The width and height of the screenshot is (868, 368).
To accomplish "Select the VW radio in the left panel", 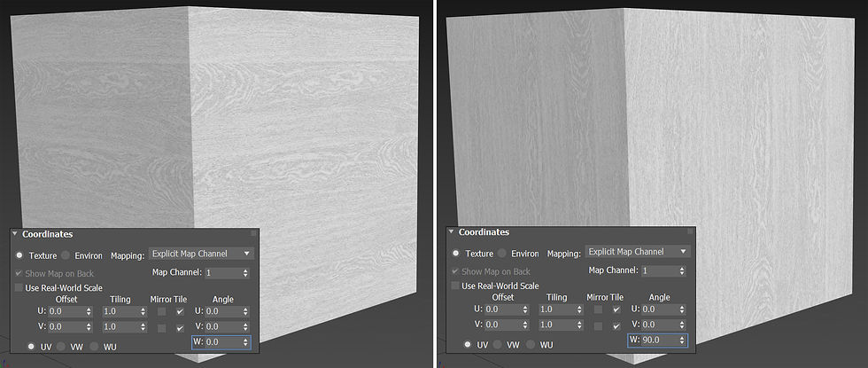I will (61, 347).
